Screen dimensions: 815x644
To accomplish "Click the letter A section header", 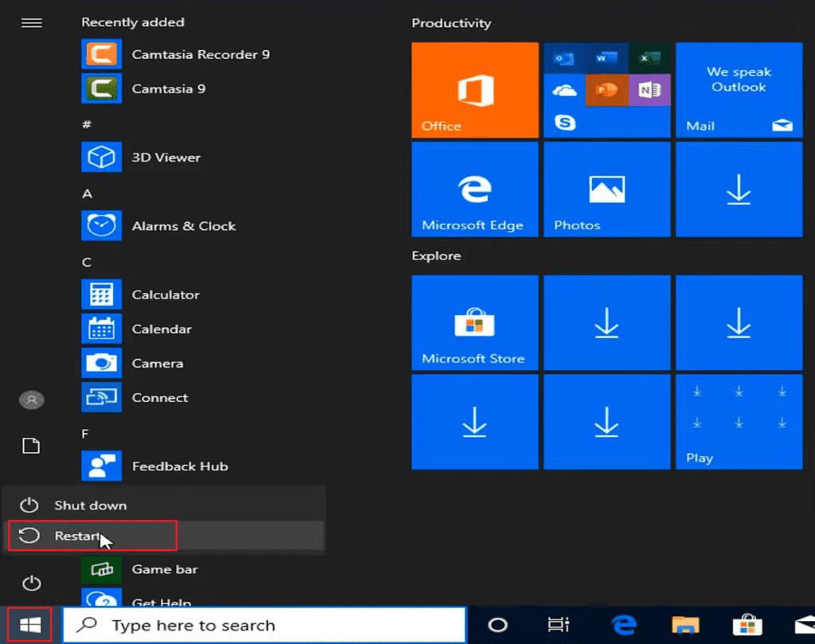I will click(87, 193).
